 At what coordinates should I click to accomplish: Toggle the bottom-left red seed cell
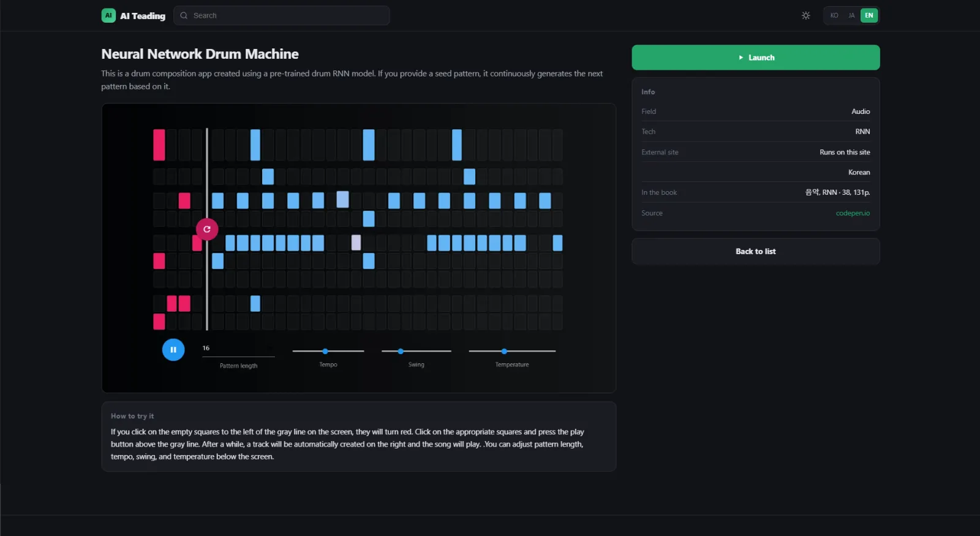(x=159, y=322)
